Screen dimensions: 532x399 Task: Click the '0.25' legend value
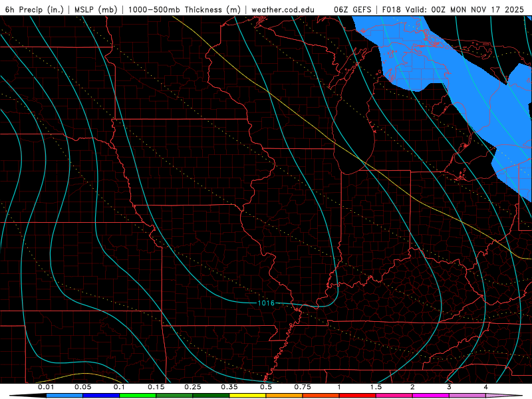pyautogui.click(x=193, y=387)
